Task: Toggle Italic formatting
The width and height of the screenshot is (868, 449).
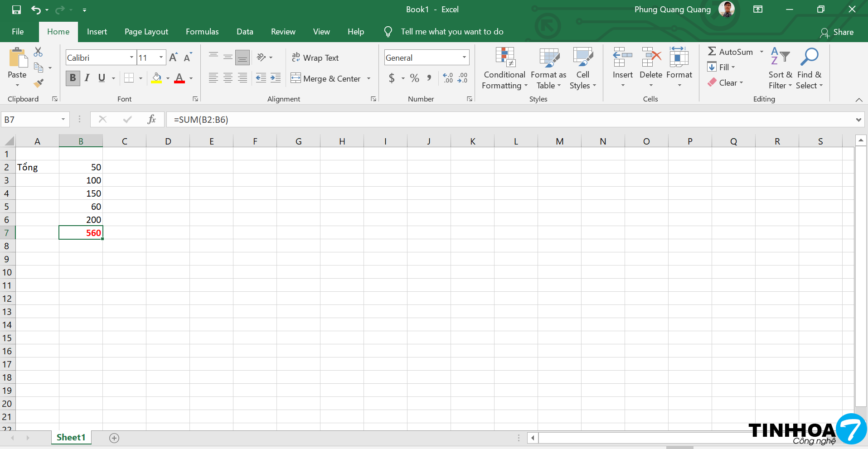Action: coord(87,78)
